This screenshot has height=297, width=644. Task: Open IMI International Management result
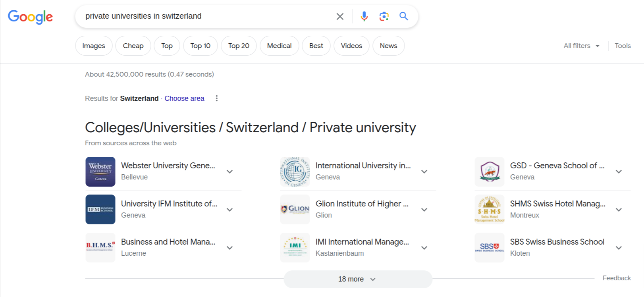[x=362, y=242]
